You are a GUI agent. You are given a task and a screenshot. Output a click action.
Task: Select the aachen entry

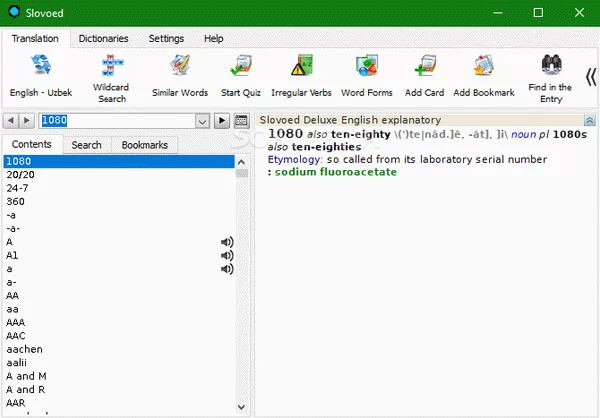click(x=119, y=349)
